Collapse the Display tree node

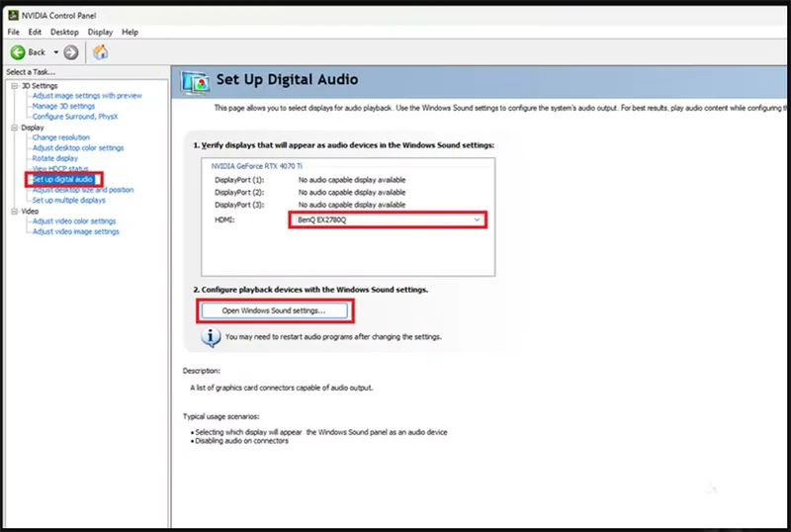(x=13, y=128)
